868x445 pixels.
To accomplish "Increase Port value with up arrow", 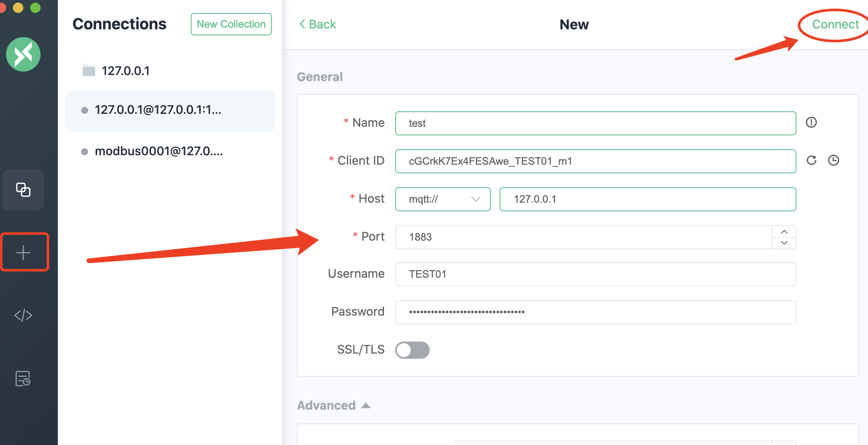I will (784, 232).
